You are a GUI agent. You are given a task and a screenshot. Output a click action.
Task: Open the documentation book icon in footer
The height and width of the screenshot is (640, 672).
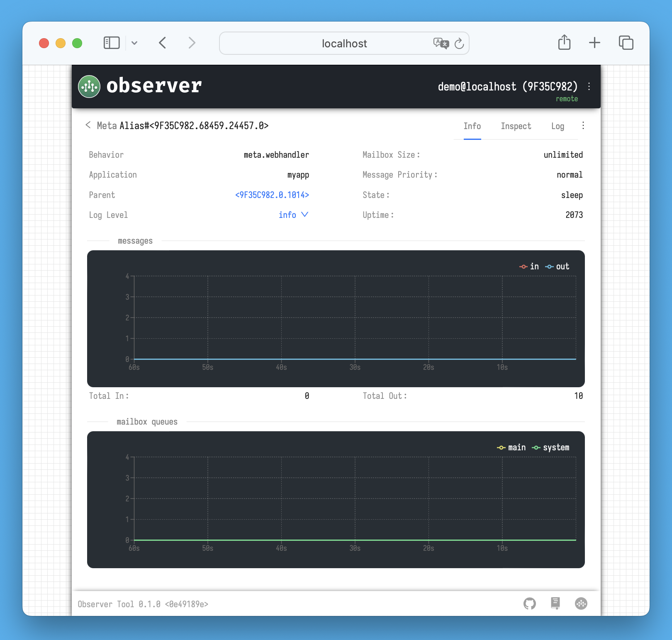pos(555,603)
